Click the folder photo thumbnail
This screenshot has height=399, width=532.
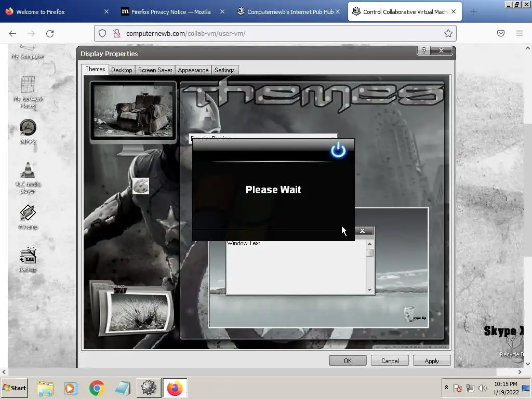[132, 309]
